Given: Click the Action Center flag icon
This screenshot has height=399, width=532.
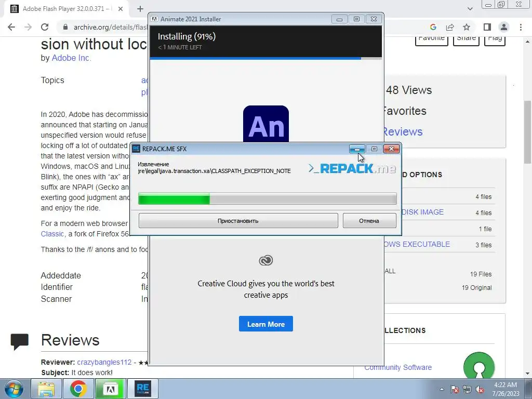Looking at the screenshot, I should (x=455, y=389).
